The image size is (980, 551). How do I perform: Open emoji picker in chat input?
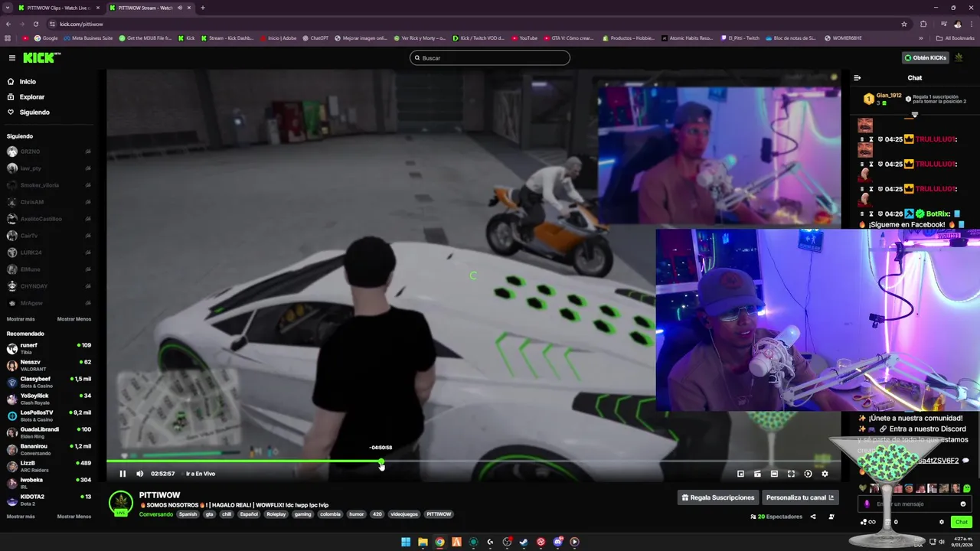(963, 504)
